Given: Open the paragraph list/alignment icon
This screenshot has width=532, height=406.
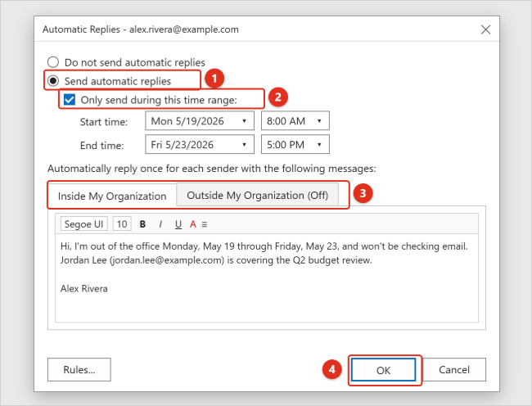Looking at the screenshot, I should click(x=205, y=224).
